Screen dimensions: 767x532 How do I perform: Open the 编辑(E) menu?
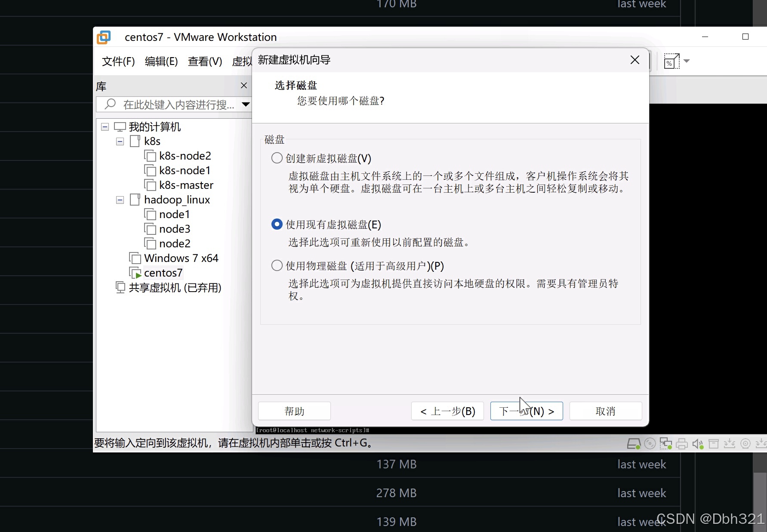[161, 62]
